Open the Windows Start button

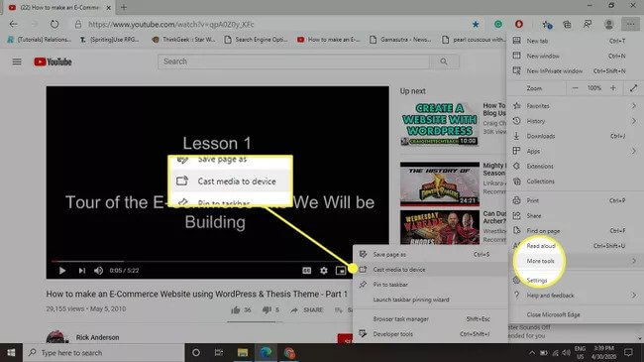tap(11, 353)
